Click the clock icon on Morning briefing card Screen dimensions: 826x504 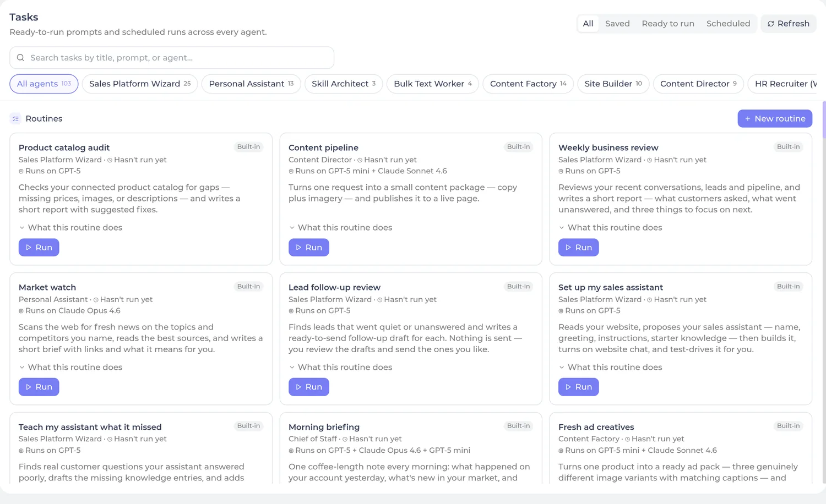345,439
